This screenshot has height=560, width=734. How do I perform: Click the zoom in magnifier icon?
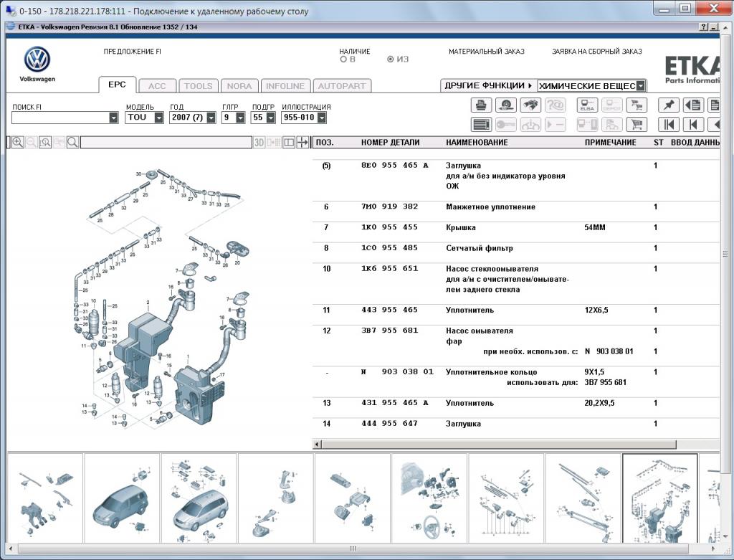tap(17, 143)
